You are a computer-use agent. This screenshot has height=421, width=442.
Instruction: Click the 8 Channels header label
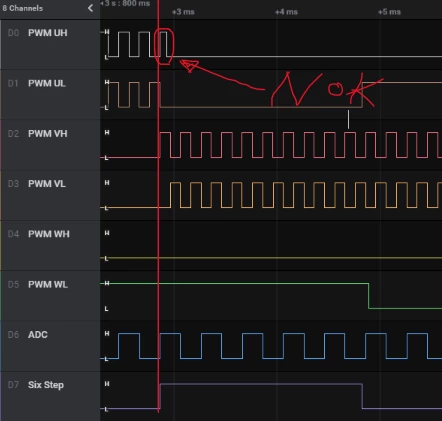(23, 8)
